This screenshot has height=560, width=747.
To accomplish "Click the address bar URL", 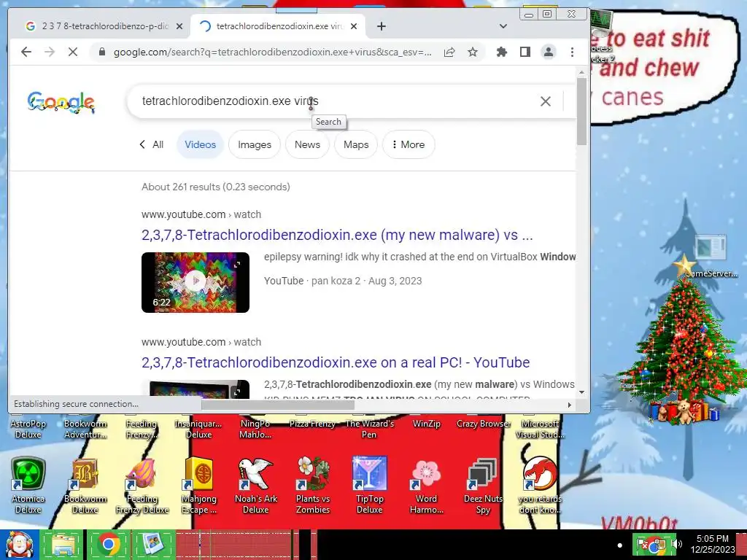I will point(273,52).
